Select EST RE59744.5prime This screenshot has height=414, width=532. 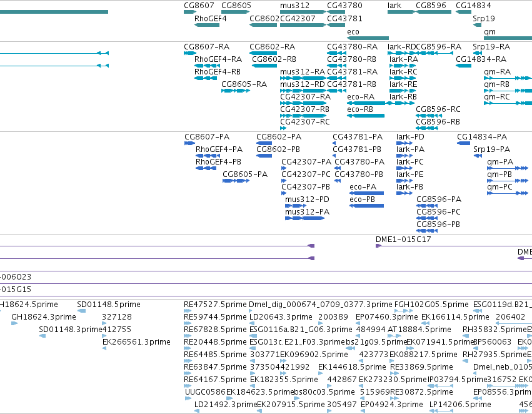pyautogui.click(x=188, y=323)
